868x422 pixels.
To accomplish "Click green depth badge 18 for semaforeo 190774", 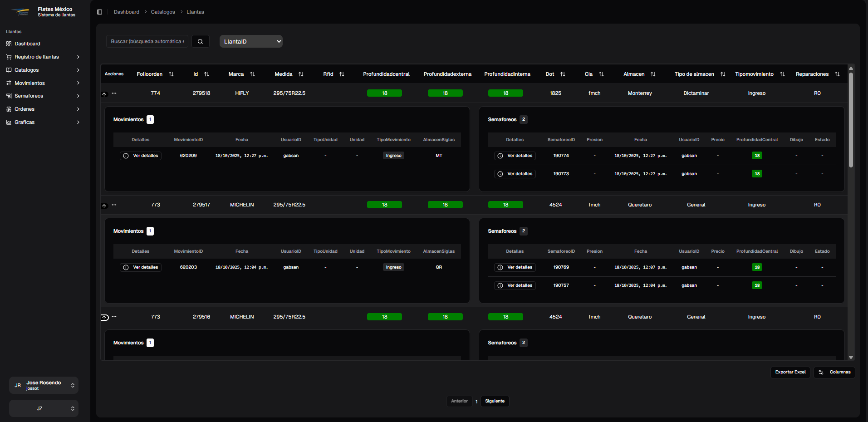I will coord(757,156).
